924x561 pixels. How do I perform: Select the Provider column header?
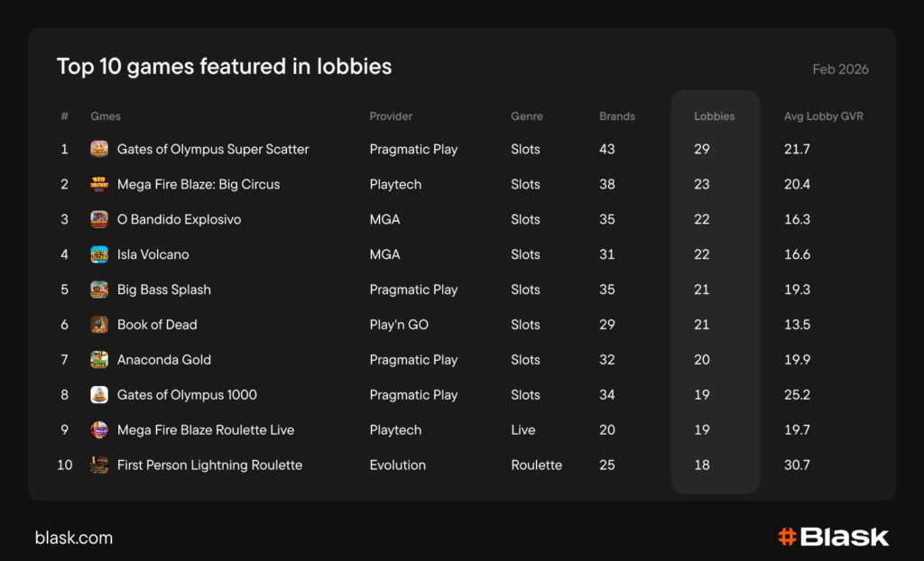(391, 116)
